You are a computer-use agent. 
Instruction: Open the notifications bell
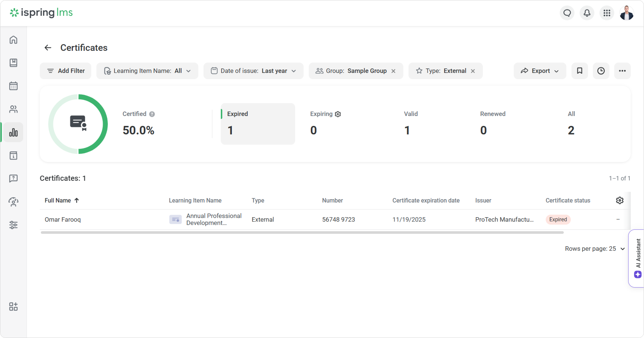(x=587, y=13)
